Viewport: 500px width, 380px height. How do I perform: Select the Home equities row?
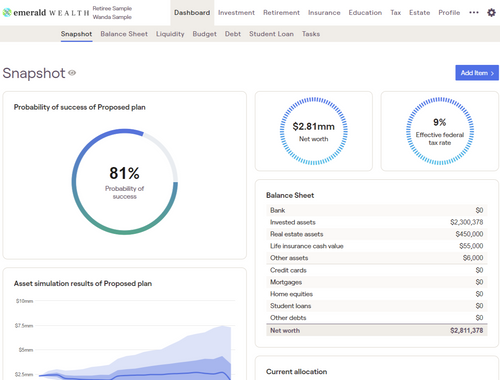(x=377, y=294)
